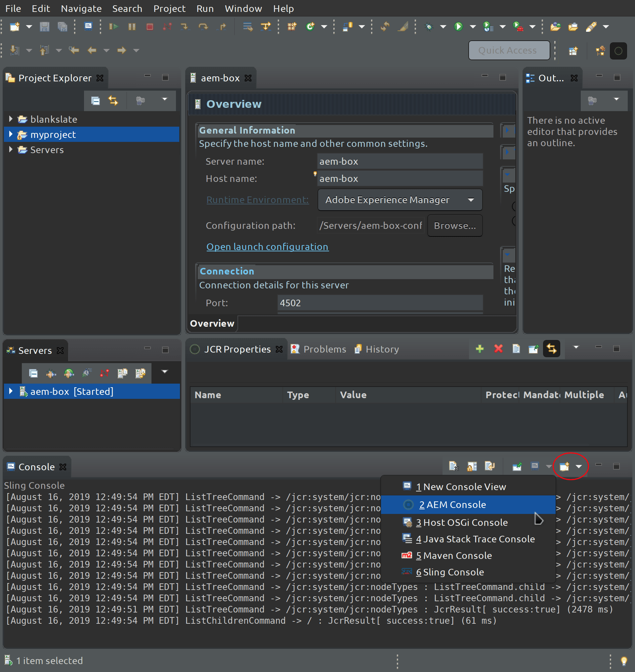Click the Server name field
The image size is (635, 672).
pyautogui.click(x=400, y=161)
